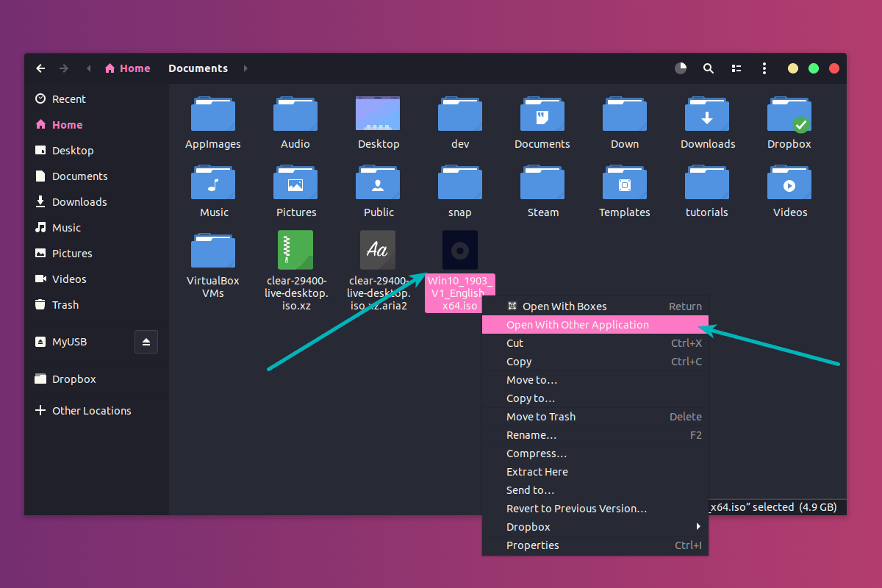Select Home in the sidebar
The image size is (882, 588).
[96, 125]
